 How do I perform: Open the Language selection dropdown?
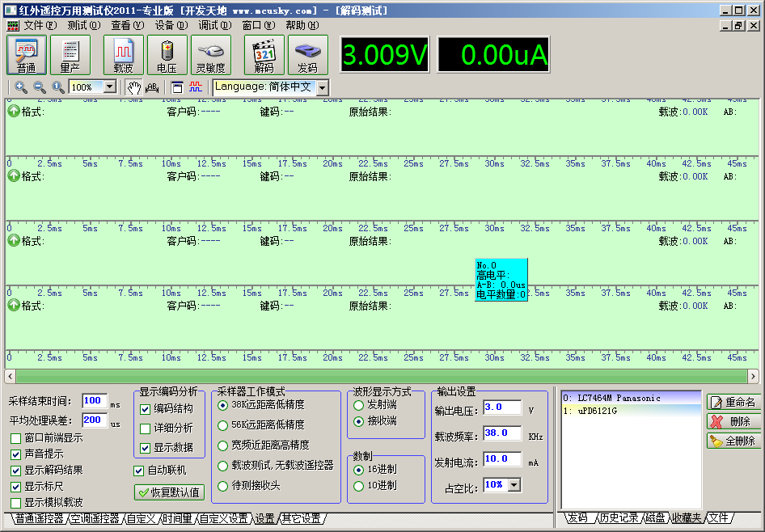coord(322,87)
